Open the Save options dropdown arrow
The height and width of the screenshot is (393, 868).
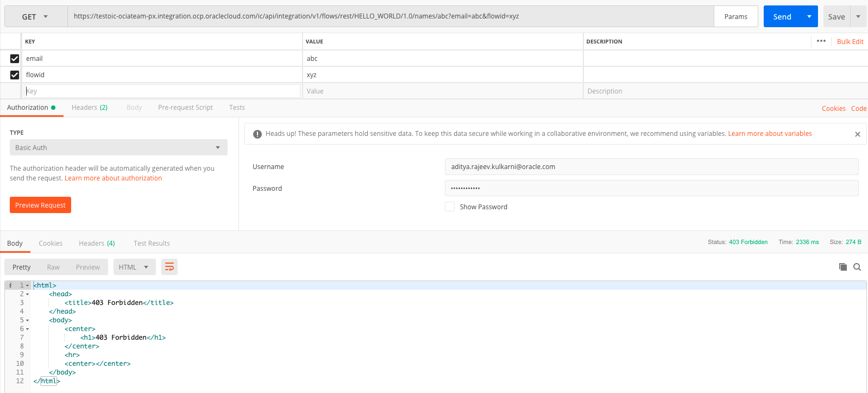pyautogui.click(x=858, y=17)
